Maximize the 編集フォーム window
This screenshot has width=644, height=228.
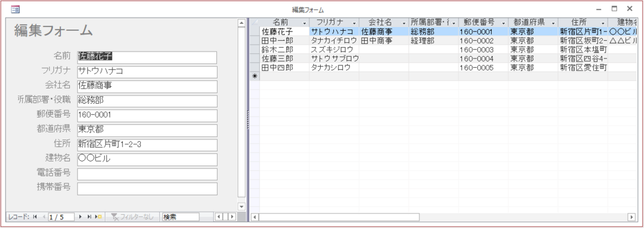click(x=614, y=8)
